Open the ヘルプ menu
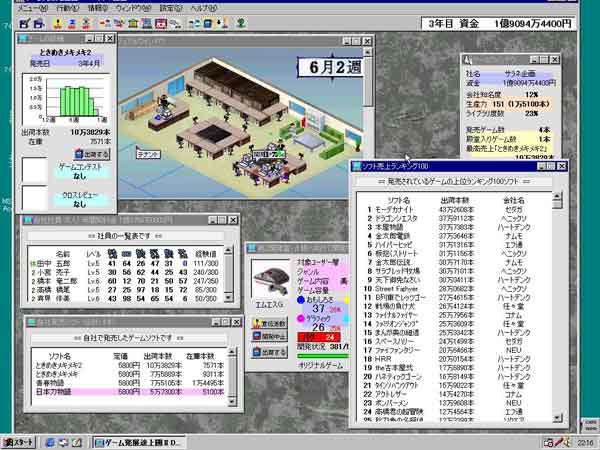The height and width of the screenshot is (450, 600). pyautogui.click(x=205, y=7)
